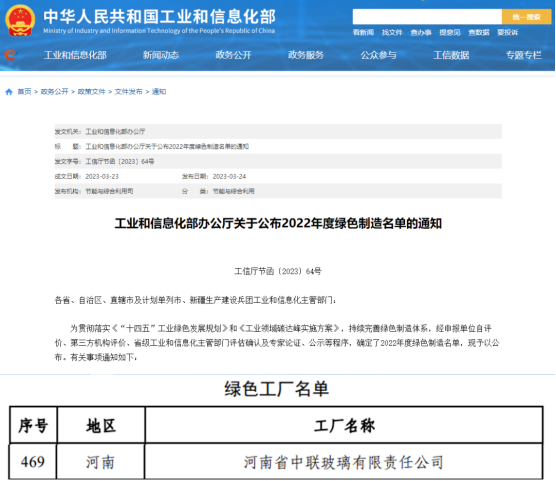Open the 政务公开 menu
Viewport: 556px width, 481px height.
pos(233,55)
